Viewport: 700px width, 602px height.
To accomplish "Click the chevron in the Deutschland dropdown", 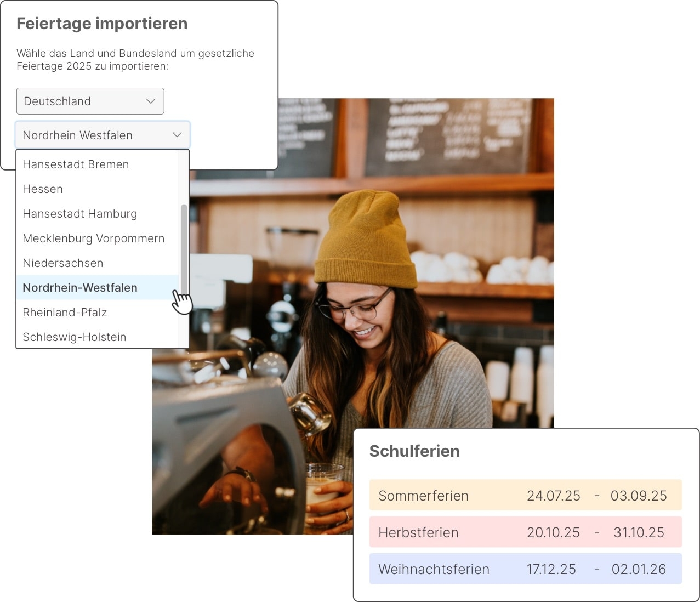I will 151,101.
